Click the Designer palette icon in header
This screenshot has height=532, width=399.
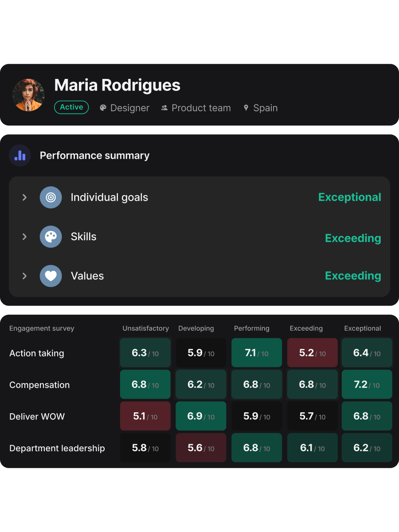click(103, 108)
